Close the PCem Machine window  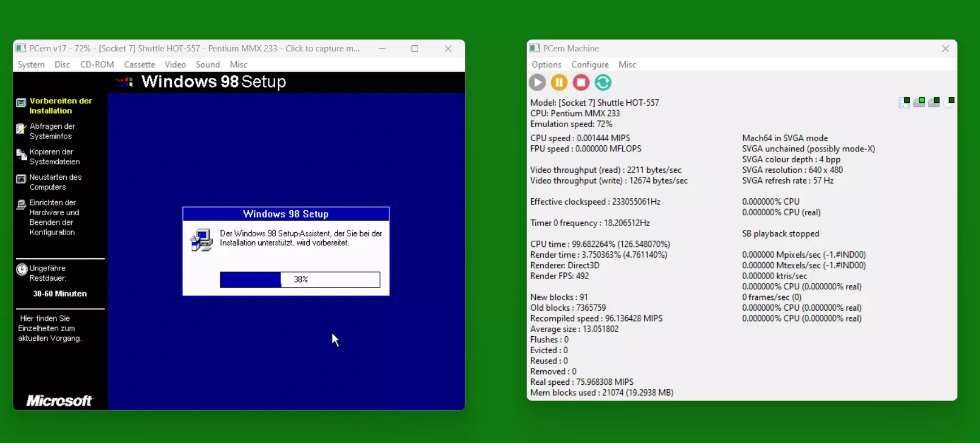(x=946, y=49)
